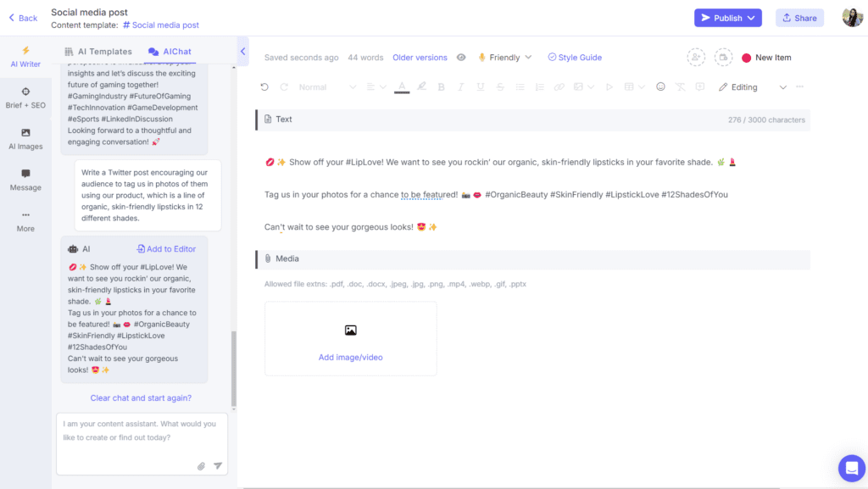The image size is (868, 489).
Task: Switch to the AIChat tab
Action: pos(175,51)
